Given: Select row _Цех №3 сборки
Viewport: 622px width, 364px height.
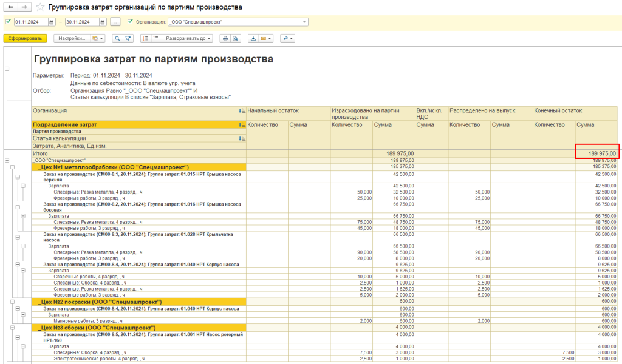Looking at the screenshot, I should pos(139,328).
